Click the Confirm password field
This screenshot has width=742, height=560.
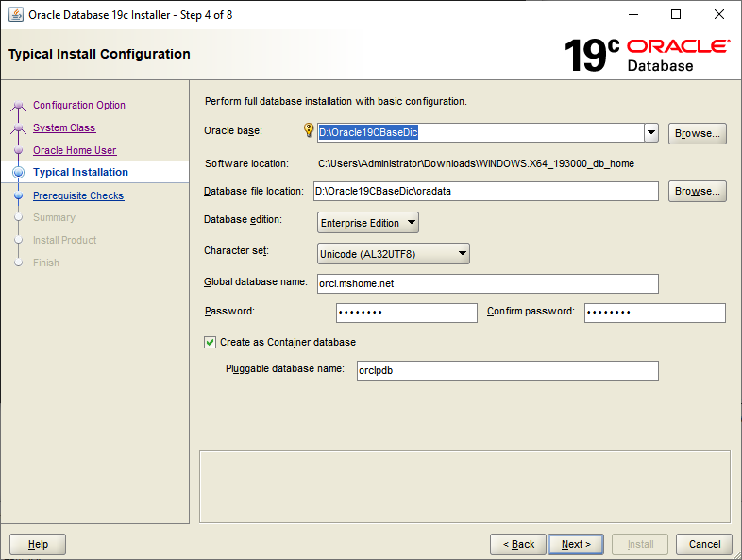pos(655,313)
